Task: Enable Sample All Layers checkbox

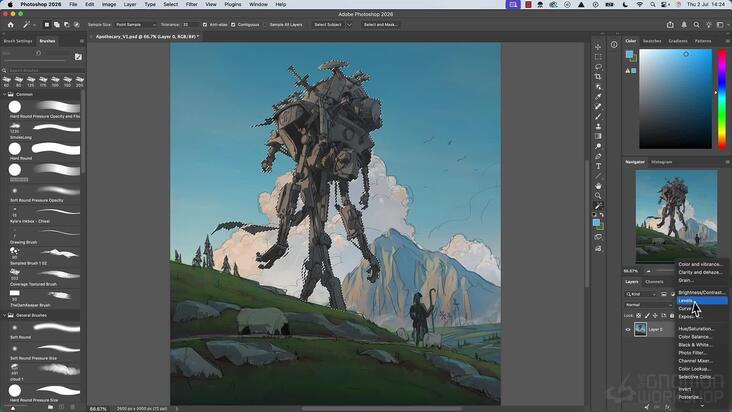Action: tap(265, 25)
